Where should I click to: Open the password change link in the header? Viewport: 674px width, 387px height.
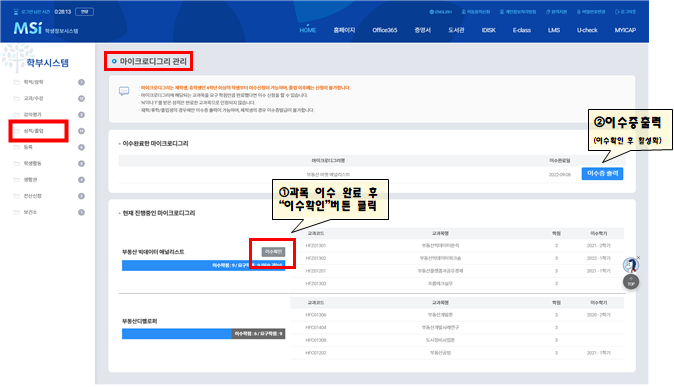[x=591, y=12]
